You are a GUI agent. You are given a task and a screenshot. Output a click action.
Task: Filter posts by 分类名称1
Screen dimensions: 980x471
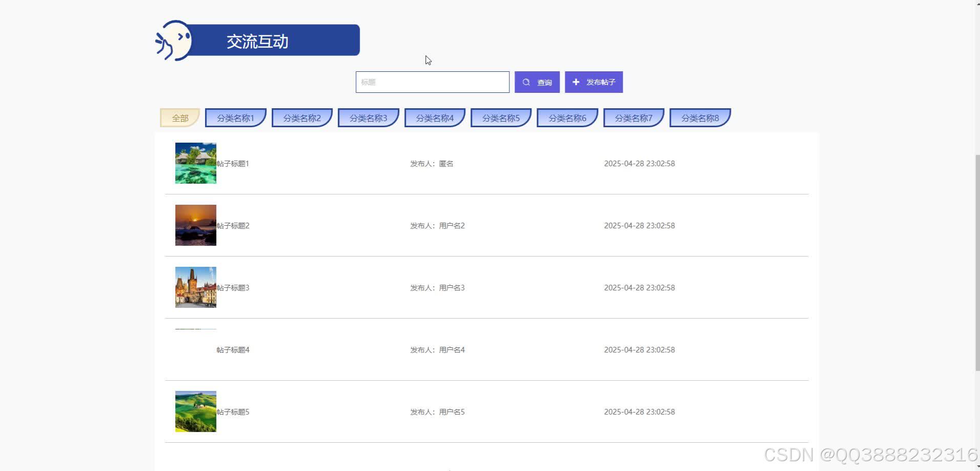click(236, 118)
